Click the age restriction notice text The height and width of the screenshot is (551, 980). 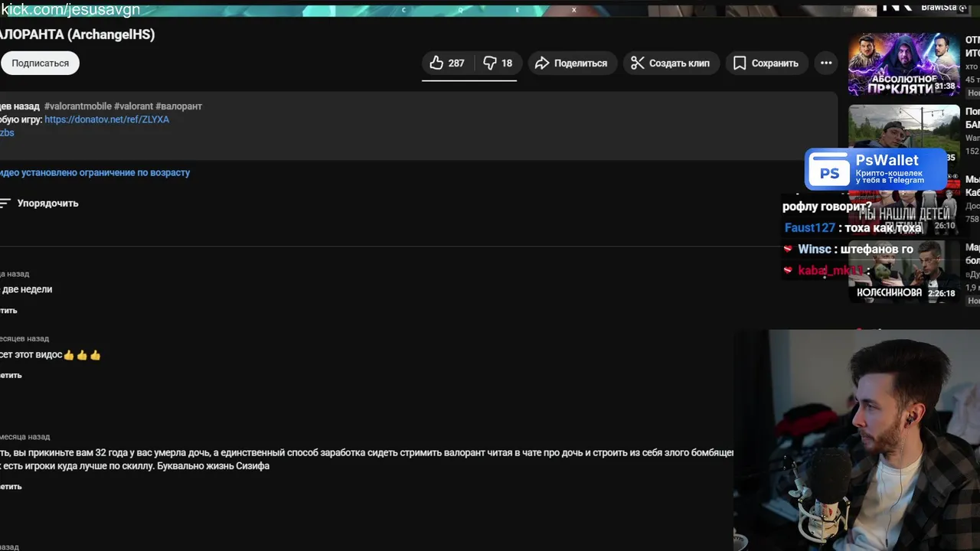tap(95, 172)
